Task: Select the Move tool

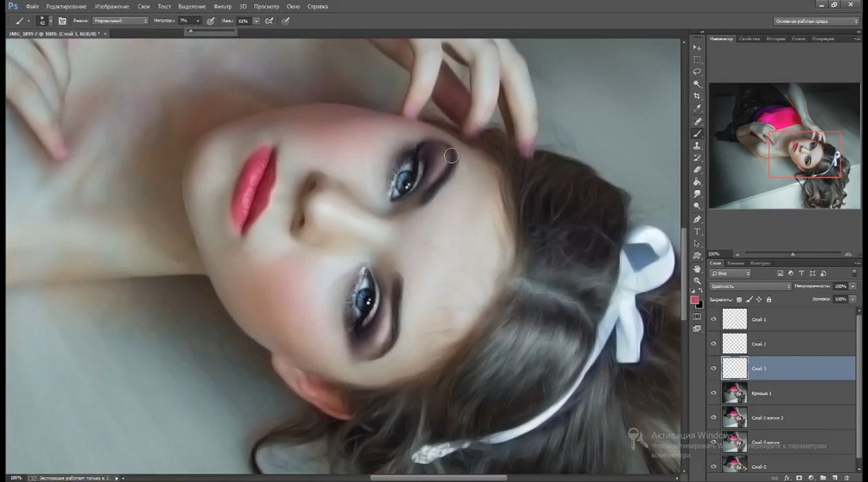Action: pyautogui.click(x=697, y=47)
